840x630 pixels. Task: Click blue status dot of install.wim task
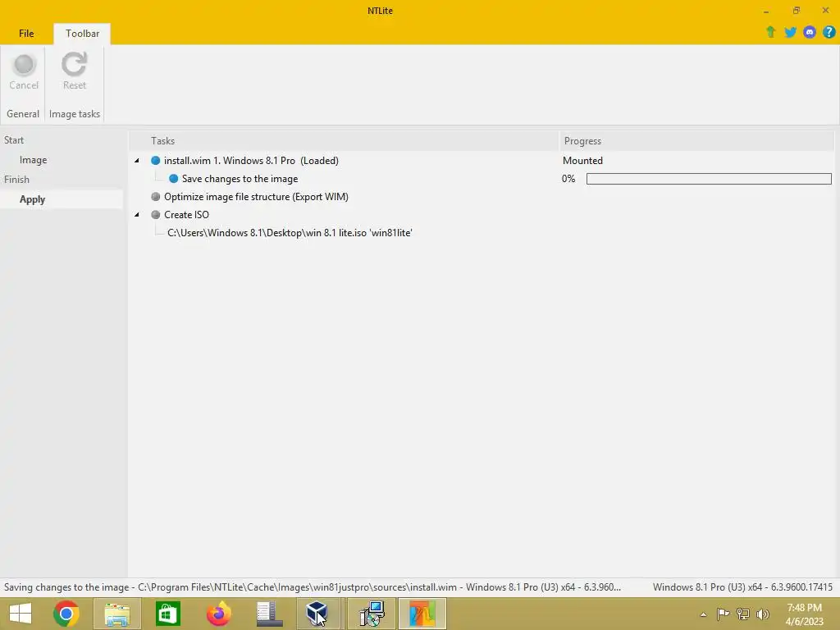[x=155, y=160]
